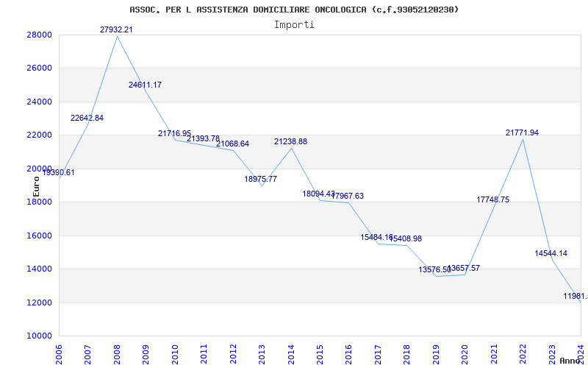Click data label 21393.78
588x368 pixels.
pos(204,138)
